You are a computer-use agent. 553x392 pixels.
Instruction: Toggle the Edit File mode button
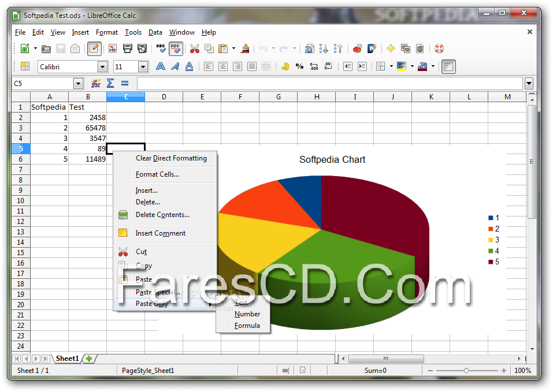tap(94, 48)
